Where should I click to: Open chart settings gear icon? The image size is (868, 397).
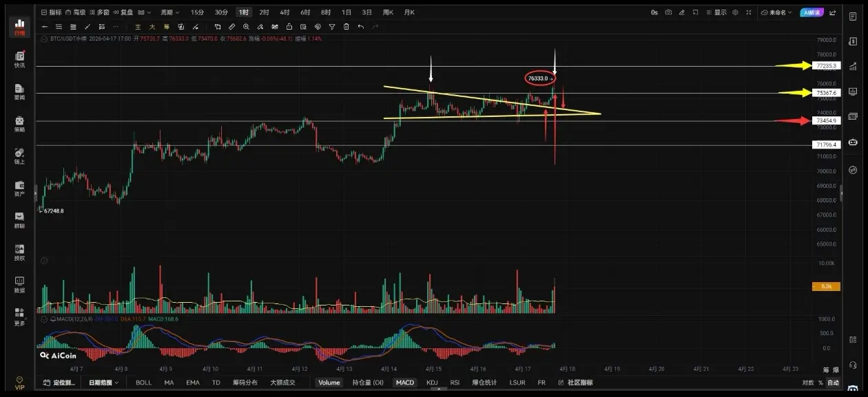tap(735, 12)
